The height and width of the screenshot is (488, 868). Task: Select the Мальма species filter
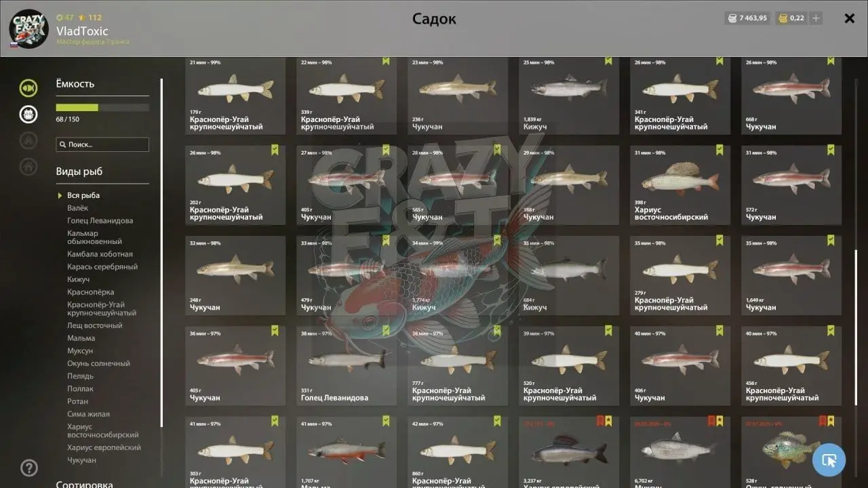tap(81, 338)
